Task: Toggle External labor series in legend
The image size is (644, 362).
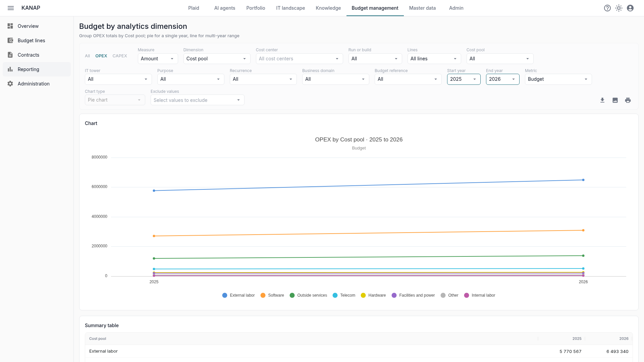Action: click(x=238, y=295)
